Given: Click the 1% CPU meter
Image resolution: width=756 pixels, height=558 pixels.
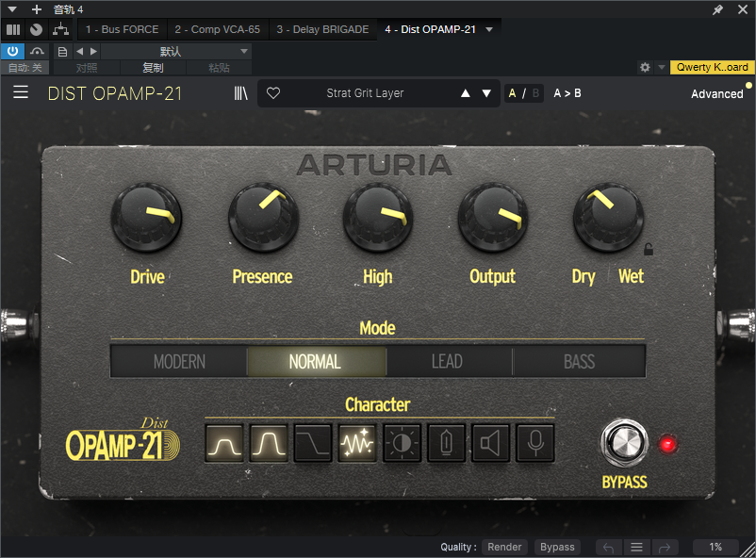Looking at the screenshot, I should (x=715, y=547).
